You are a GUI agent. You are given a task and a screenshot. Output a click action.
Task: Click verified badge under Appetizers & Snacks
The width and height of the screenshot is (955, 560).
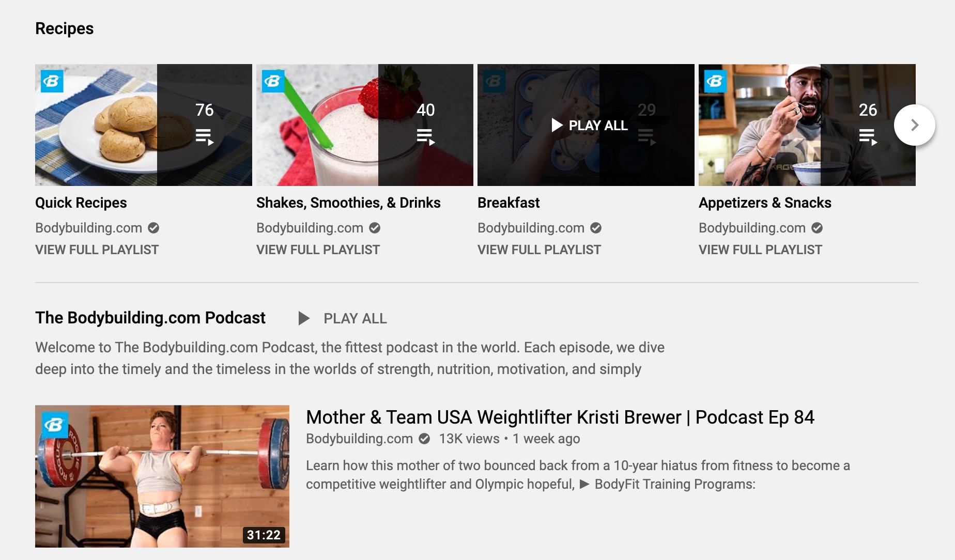(817, 228)
